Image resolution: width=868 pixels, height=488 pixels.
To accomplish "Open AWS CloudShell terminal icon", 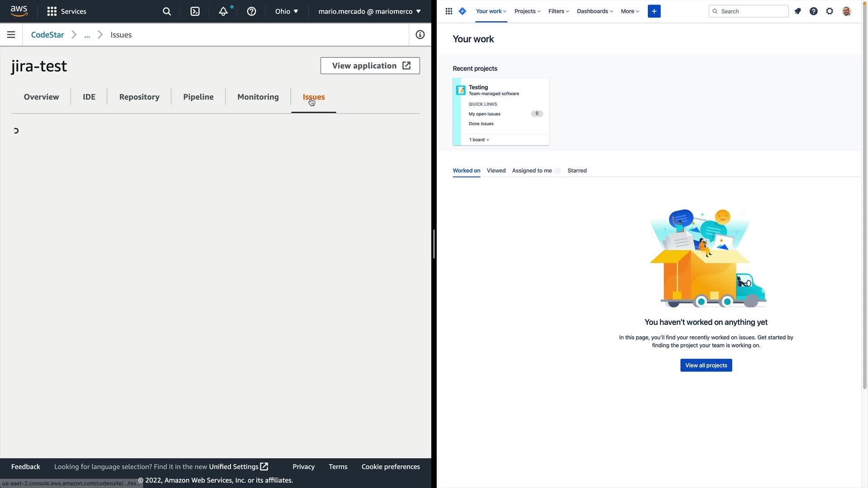I will pos(195,11).
